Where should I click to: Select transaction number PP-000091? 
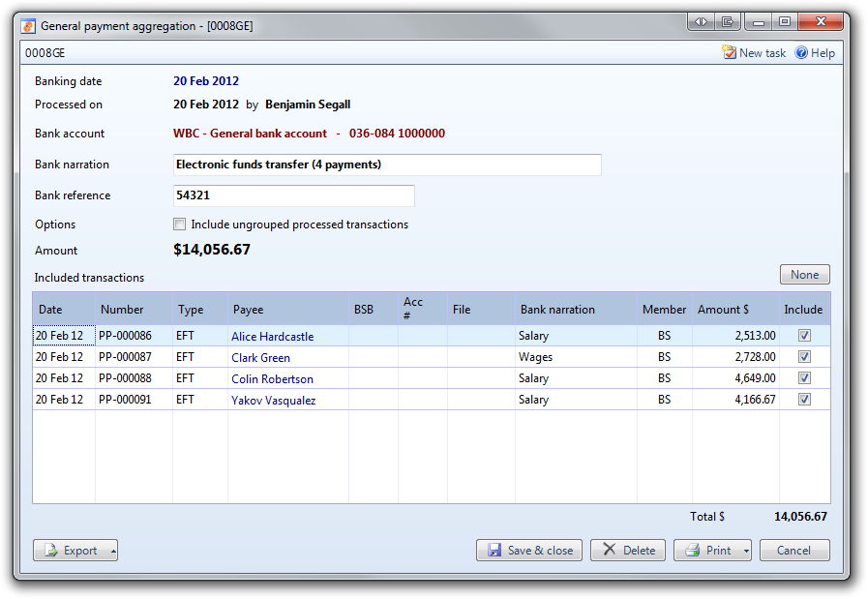click(125, 399)
